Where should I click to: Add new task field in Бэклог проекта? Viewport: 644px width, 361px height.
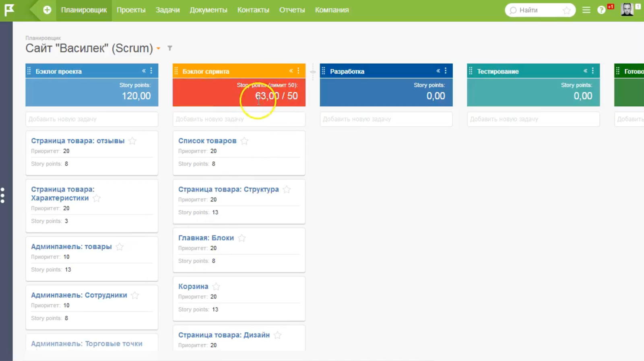point(92,119)
